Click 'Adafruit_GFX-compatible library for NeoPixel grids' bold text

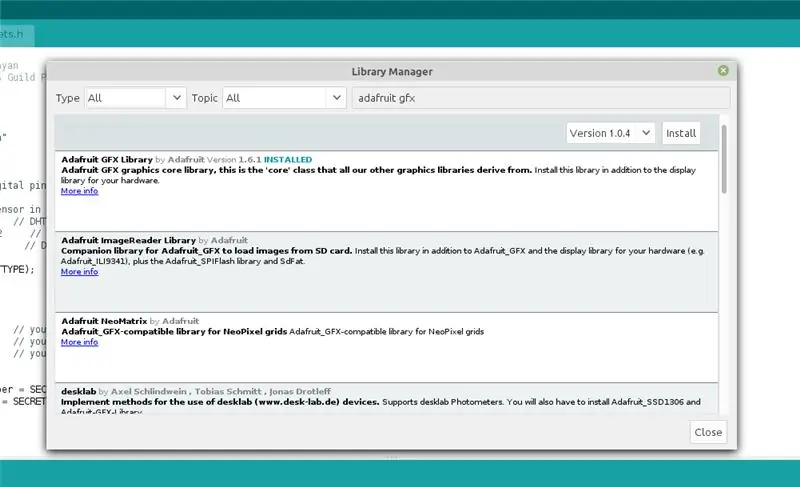(x=174, y=331)
